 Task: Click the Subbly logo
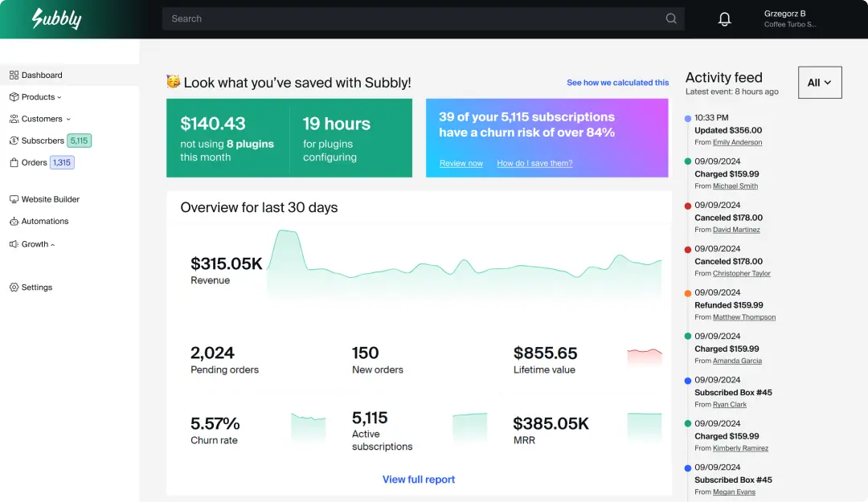(x=56, y=18)
